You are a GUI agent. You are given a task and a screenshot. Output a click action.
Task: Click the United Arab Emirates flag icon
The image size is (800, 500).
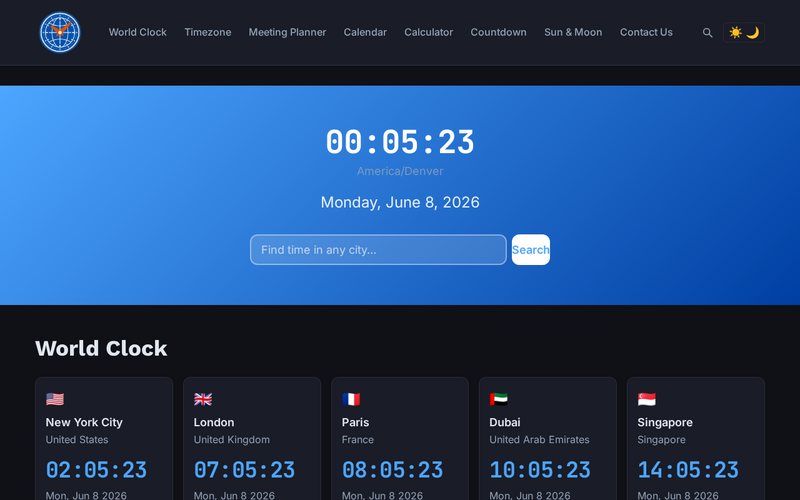tap(499, 399)
